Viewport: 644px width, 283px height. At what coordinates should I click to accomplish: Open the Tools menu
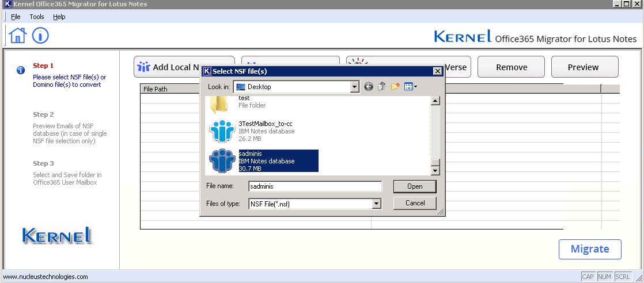[36, 17]
